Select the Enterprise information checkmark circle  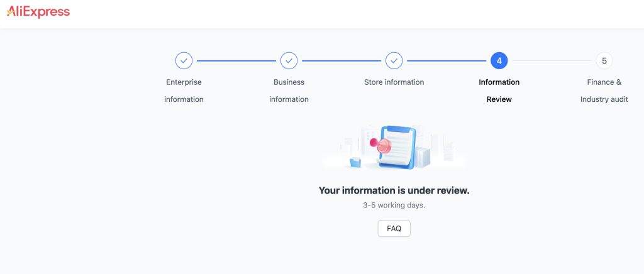(184, 61)
